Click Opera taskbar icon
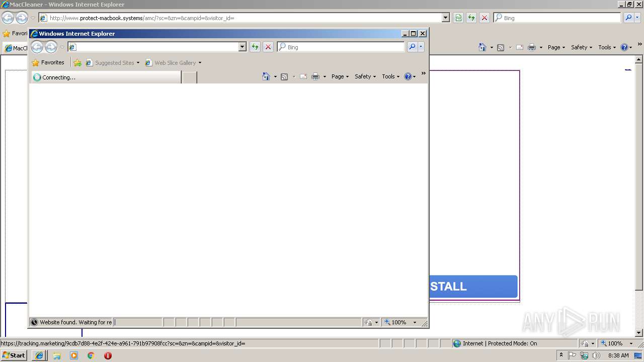 pos(108,355)
